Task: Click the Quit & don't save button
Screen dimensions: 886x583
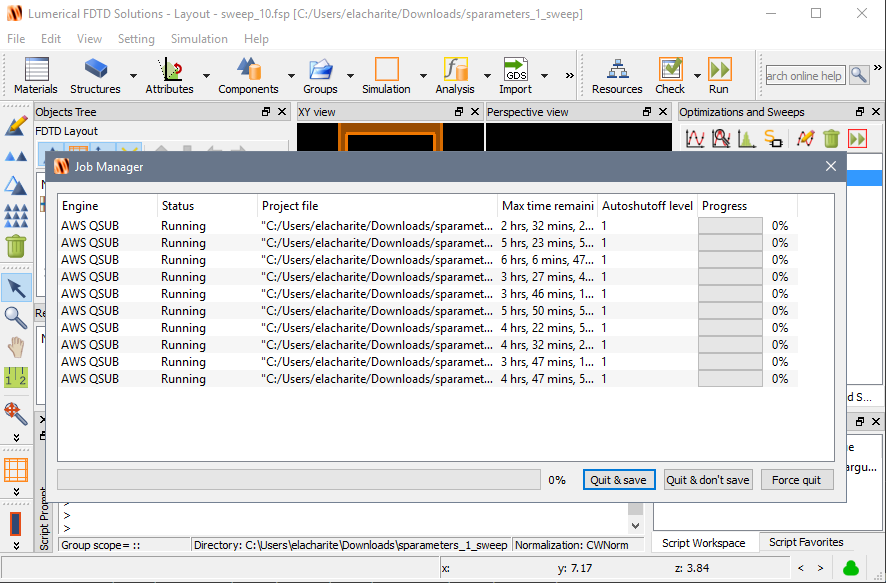Action: click(x=707, y=480)
